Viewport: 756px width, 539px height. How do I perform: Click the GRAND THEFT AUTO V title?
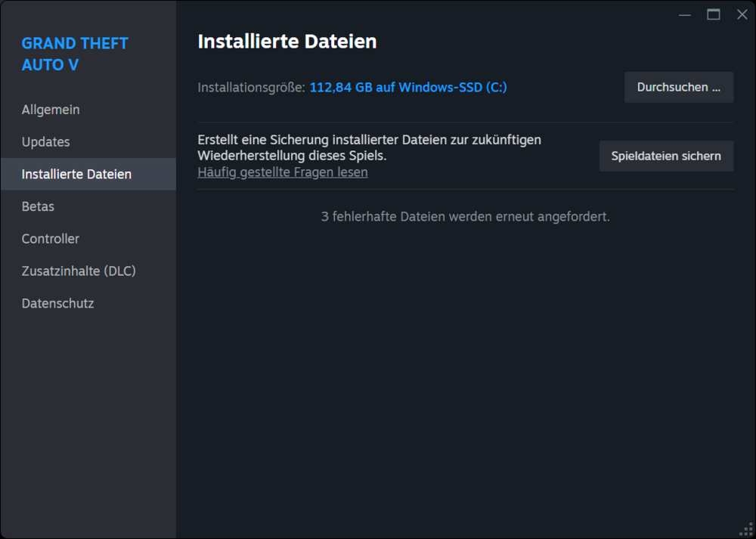pyautogui.click(x=75, y=54)
